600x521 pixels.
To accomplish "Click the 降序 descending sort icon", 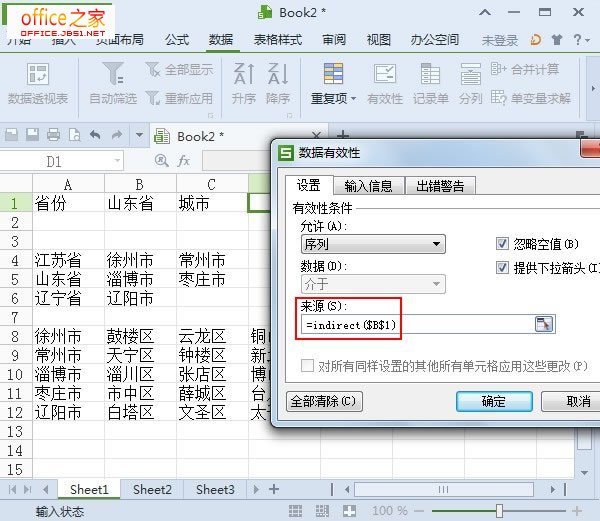I will 277,75.
